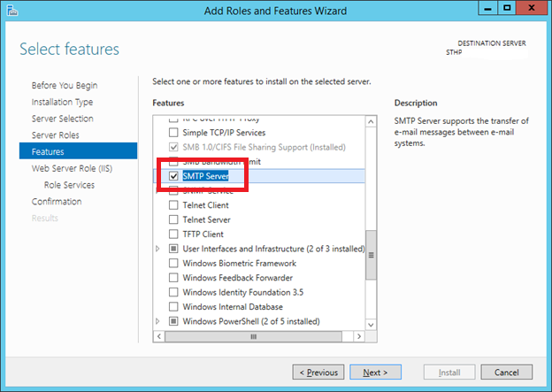Minimize the wizard window
This screenshot has width=552, height=392.
[487, 8]
